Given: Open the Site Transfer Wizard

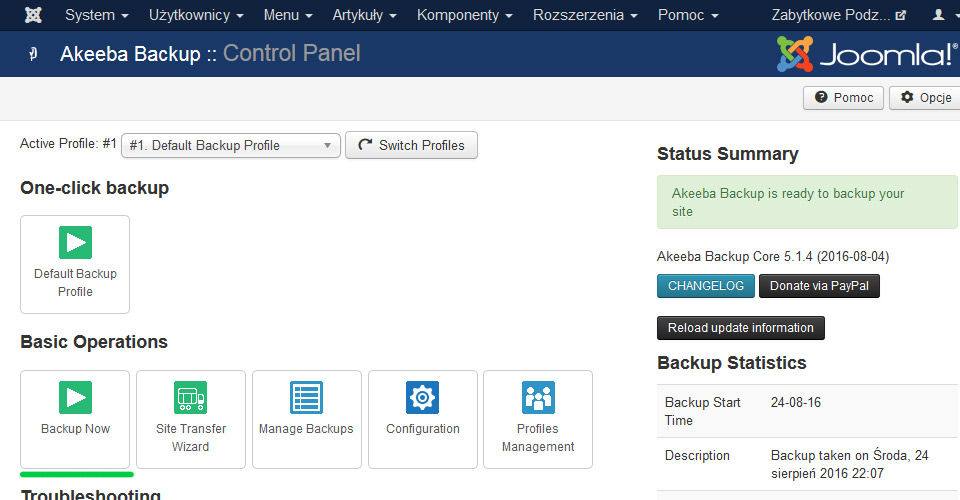Looking at the screenshot, I should click(x=191, y=419).
